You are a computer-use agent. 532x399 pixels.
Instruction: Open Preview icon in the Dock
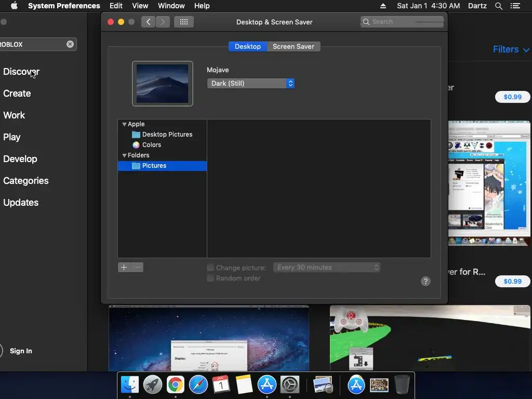[323, 385]
